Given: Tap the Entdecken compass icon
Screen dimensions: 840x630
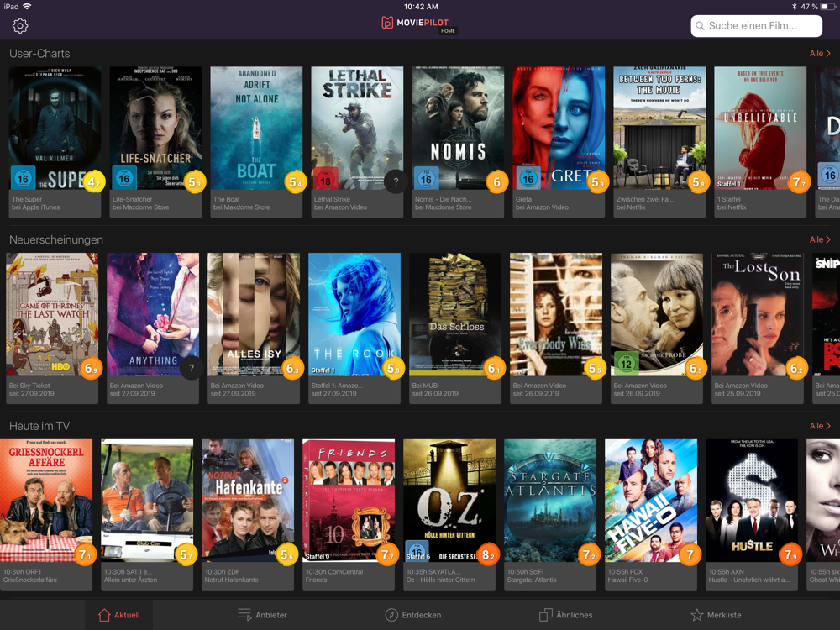Looking at the screenshot, I should click(391, 615).
